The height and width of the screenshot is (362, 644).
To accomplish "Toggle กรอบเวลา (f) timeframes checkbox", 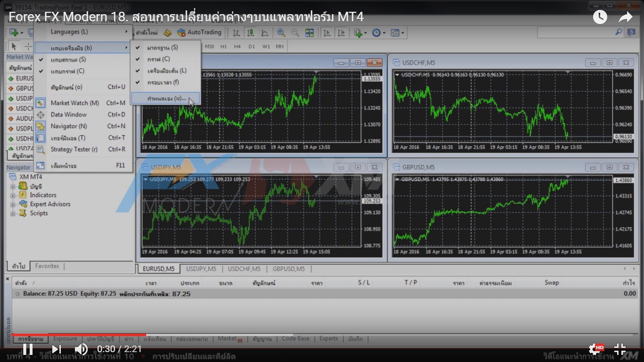I will [x=166, y=82].
